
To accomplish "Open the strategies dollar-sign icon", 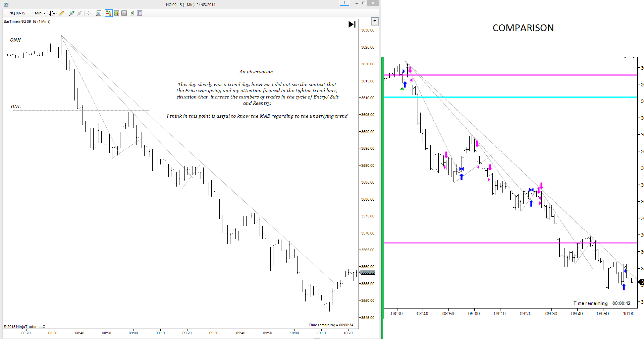I will [x=132, y=13].
